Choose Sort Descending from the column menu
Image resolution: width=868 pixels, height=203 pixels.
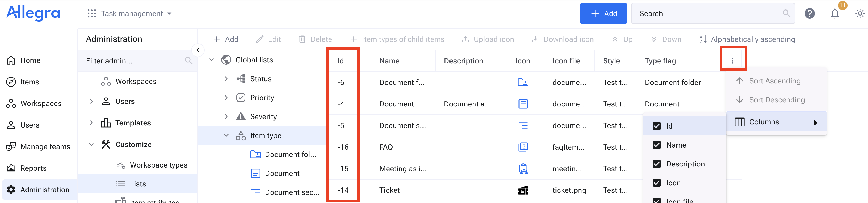(776, 100)
